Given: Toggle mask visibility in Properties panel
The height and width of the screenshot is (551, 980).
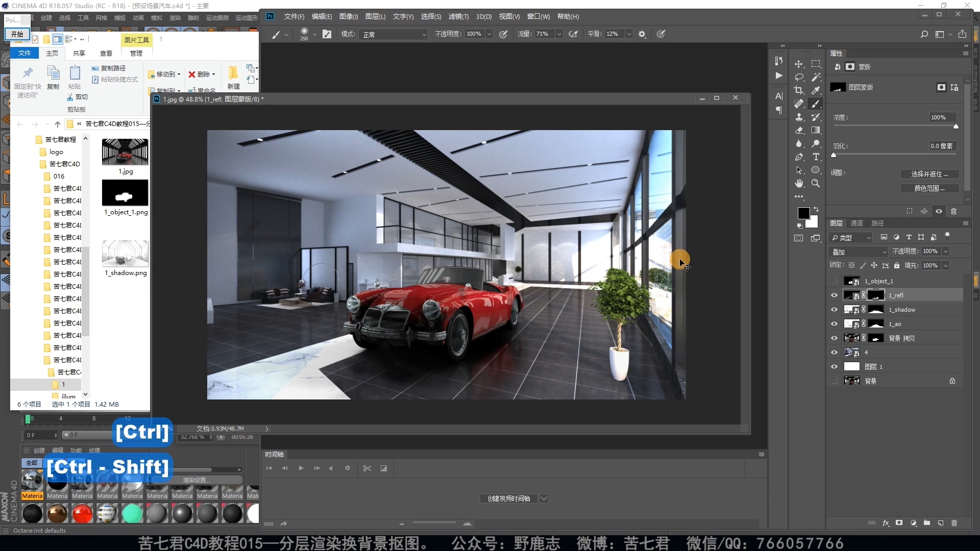Looking at the screenshot, I should 939,211.
